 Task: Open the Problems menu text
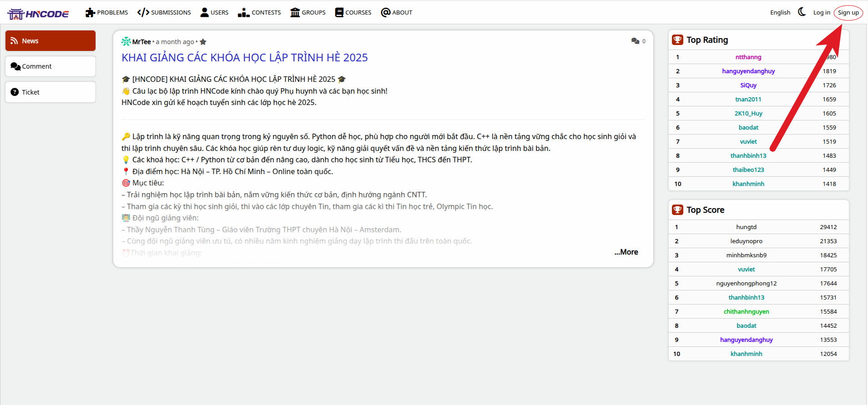pos(112,13)
